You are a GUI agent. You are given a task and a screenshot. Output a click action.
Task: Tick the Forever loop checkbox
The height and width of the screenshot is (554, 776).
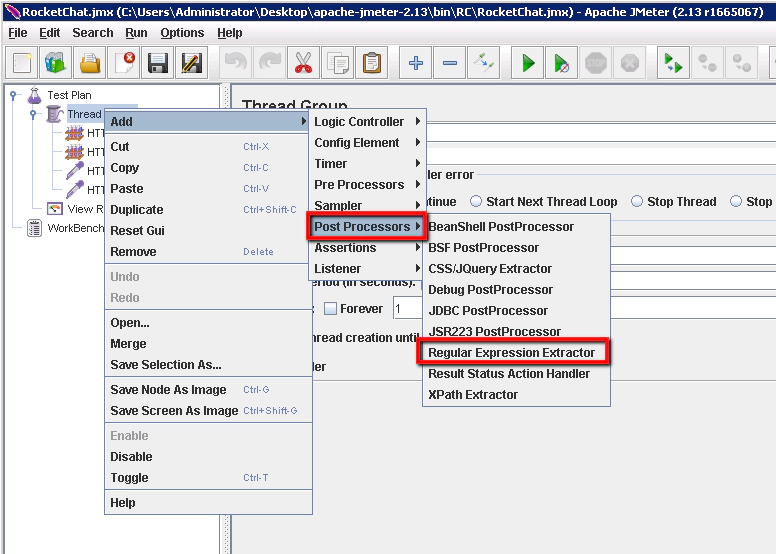coord(330,309)
